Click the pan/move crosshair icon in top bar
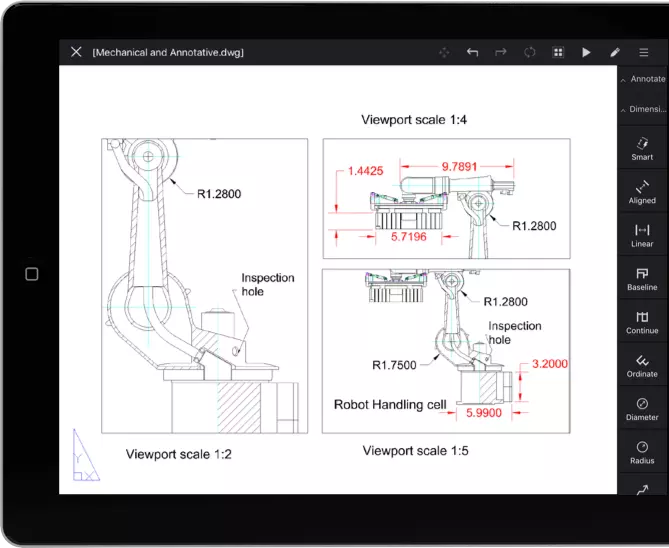The height and width of the screenshot is (548, 669). (x=444, y=52)
